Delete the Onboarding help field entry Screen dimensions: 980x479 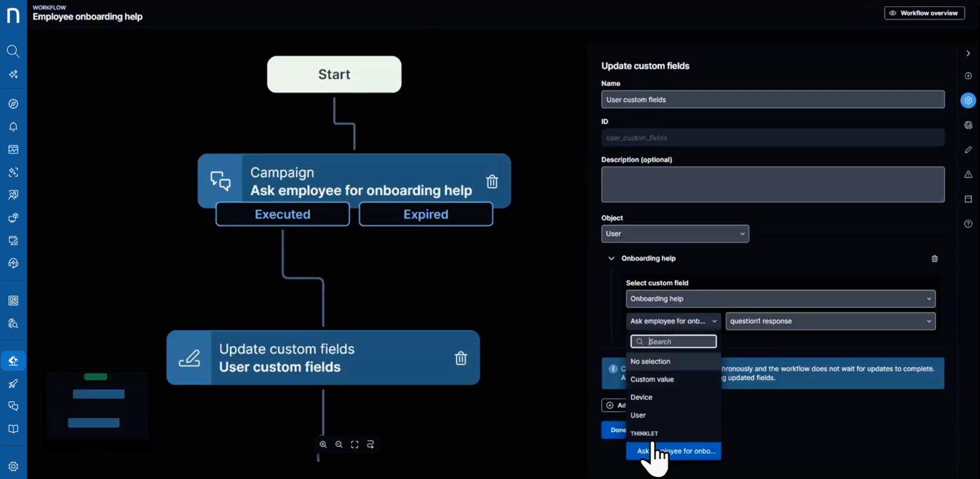(x=934, y=258)
